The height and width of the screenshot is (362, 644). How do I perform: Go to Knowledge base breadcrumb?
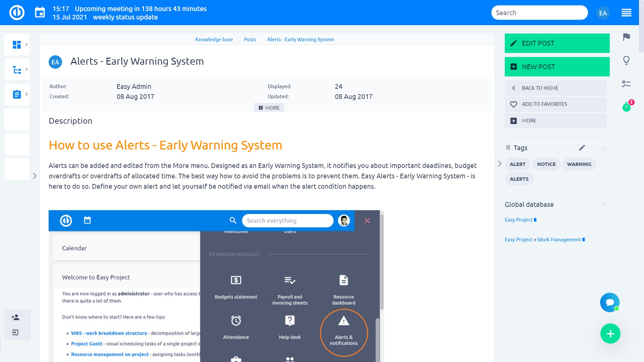click(x=214, y=39)
